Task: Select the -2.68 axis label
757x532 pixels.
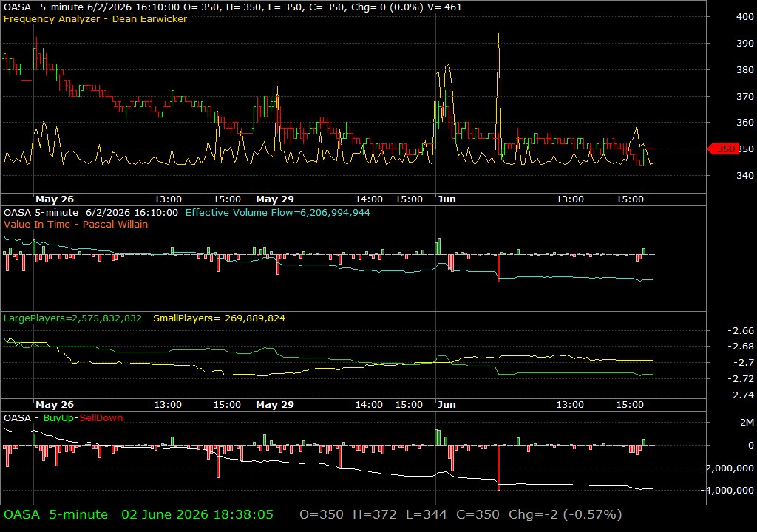Action: pyautogui.click(x=741, y=346)
